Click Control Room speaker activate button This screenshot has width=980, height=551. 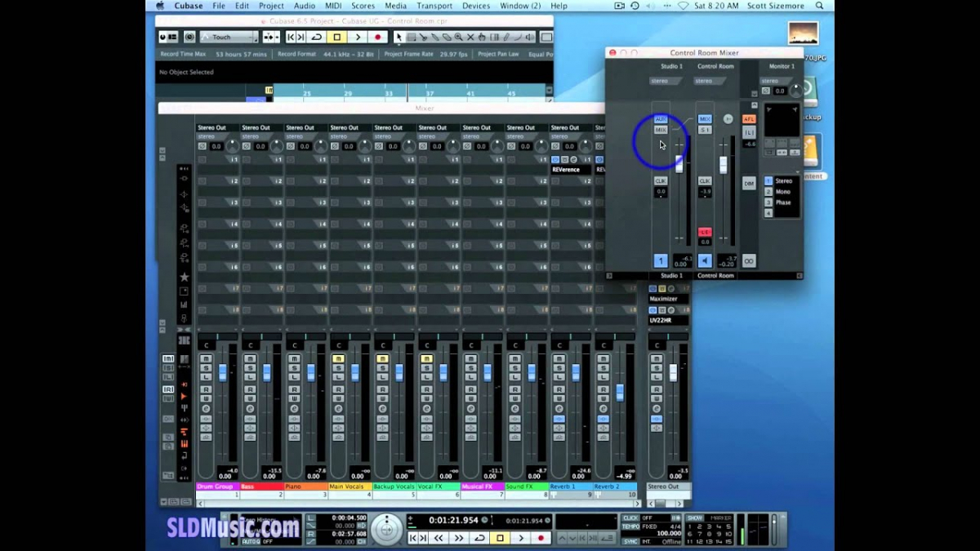click(x=705, y=261)
